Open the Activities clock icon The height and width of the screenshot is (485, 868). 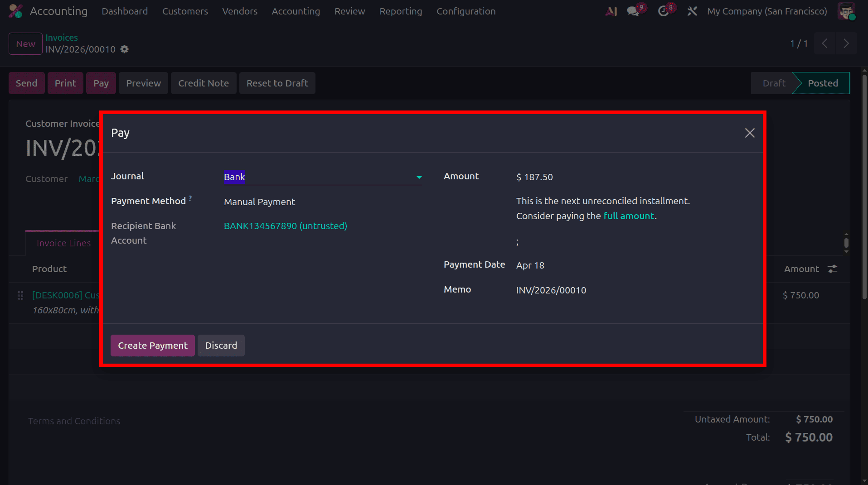[x=663, y=11]
